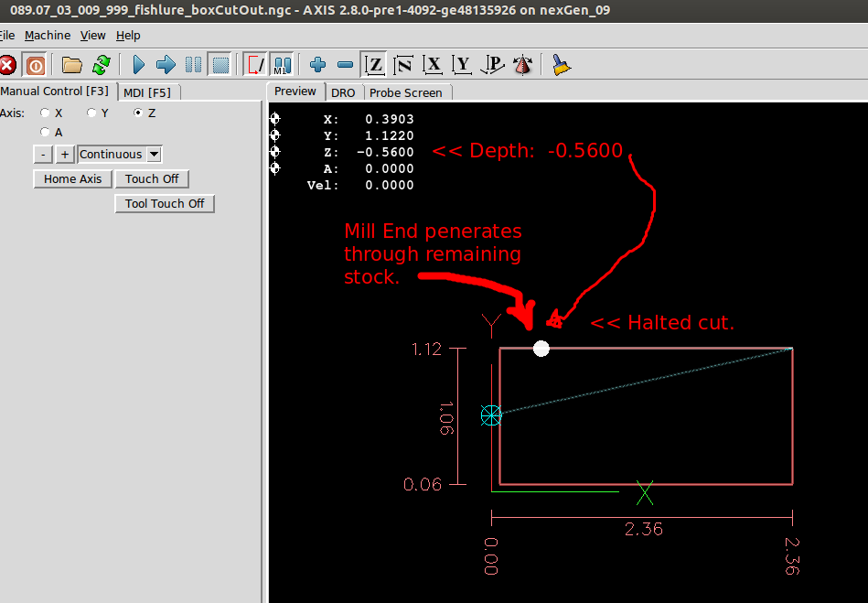Toggle the emergency stop button
This screenshot has width=868, height=603.
click(7, 65)
